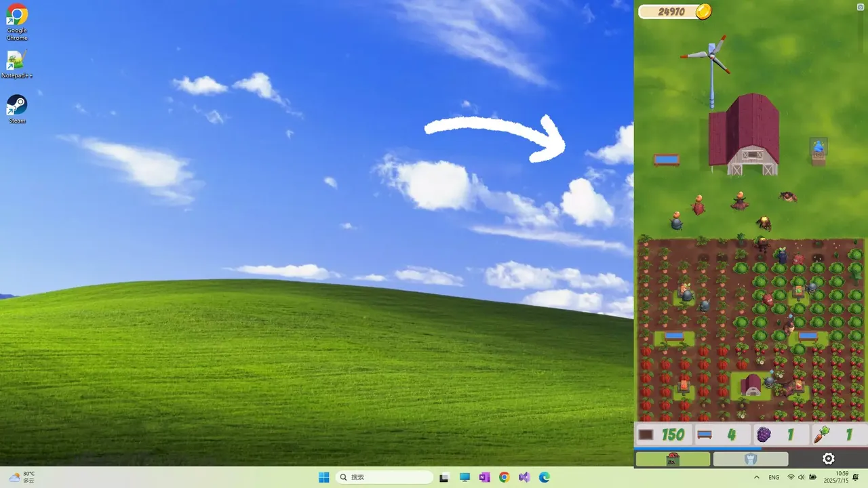Show hidden system tray icons
Screen dimensions: 868x488
756,477
